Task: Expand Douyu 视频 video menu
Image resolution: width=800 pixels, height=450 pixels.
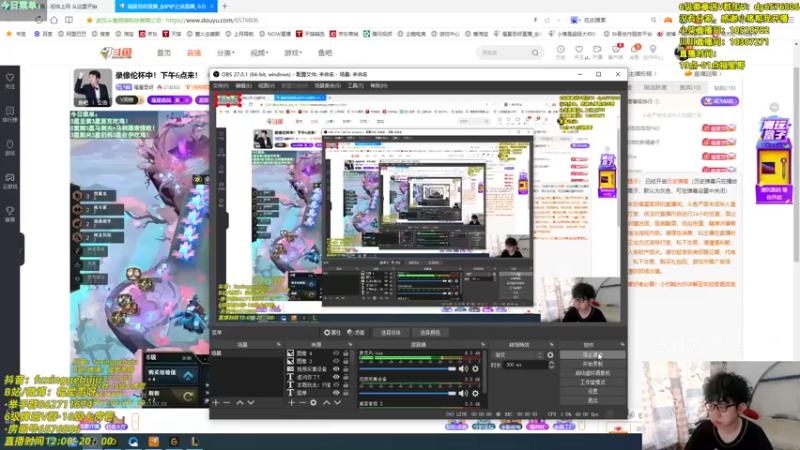Action: pyautogui.click(x=259, y=53)
